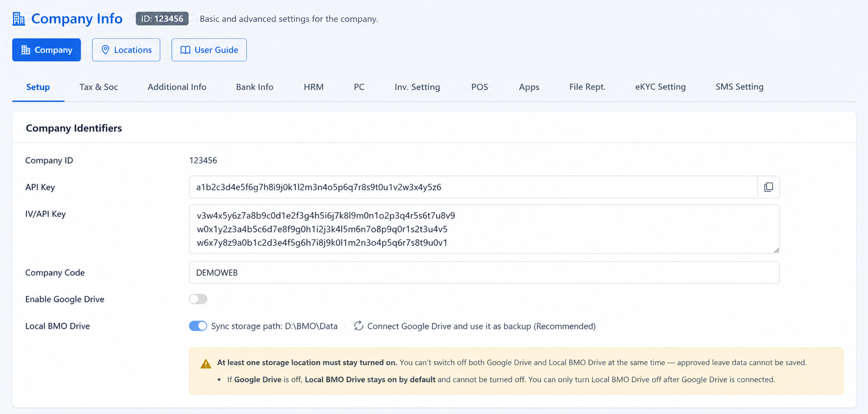Focus the Company Code field
Screen dimensions: 868x414
(484, 272)
